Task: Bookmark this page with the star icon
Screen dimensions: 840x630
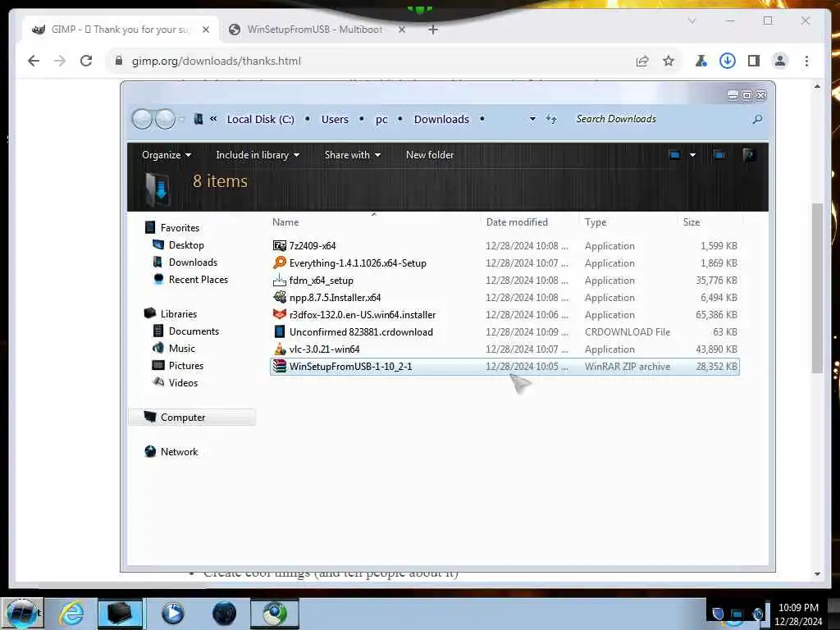Action: (x=668, y=61)
